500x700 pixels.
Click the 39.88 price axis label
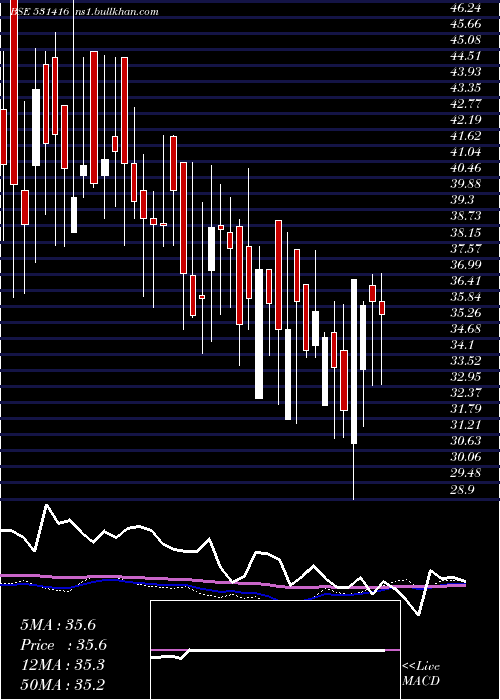(465, 184)
